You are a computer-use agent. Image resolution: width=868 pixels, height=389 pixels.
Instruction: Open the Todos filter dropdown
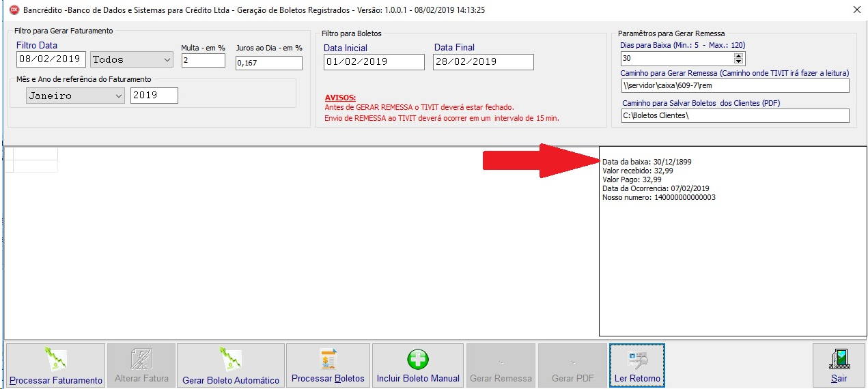pos(132,60)
